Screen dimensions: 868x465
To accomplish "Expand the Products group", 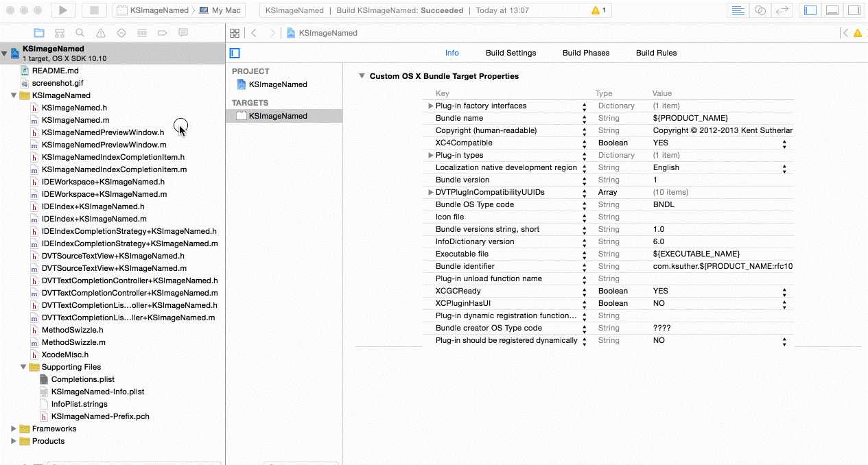I will pyautogui.click(x=14, y=441).
